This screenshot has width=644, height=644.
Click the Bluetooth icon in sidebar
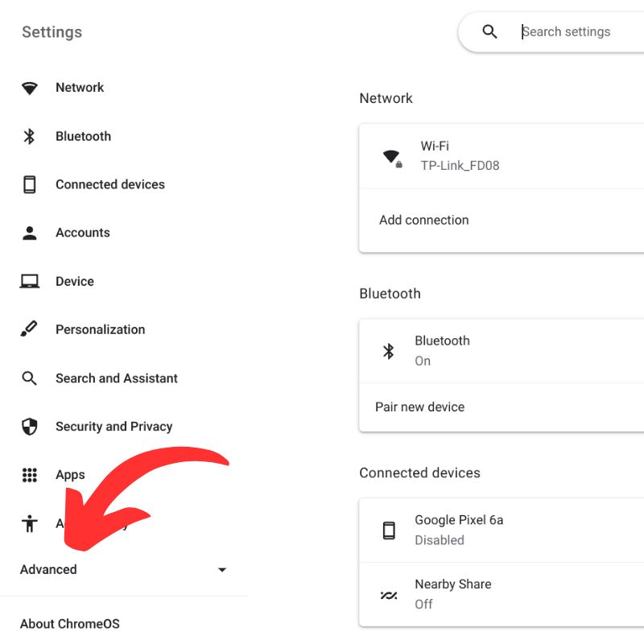click(30, 136)
